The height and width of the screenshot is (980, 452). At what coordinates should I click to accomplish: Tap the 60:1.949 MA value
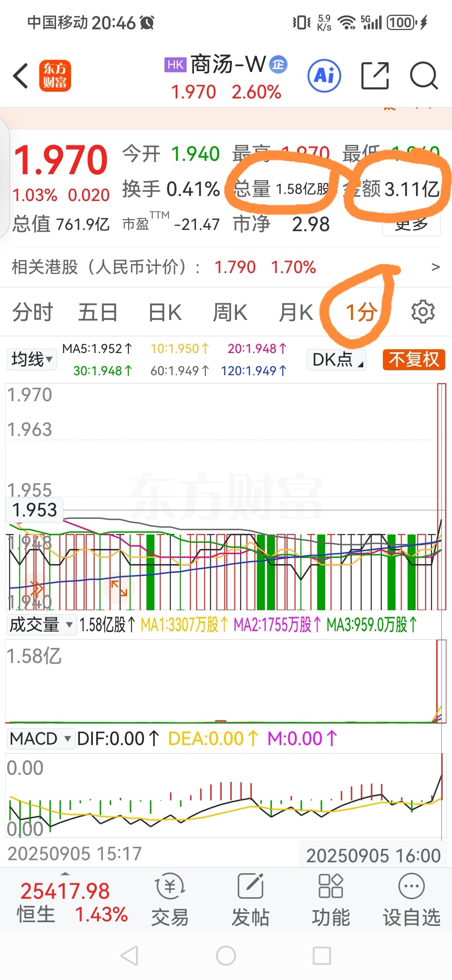[x=180, y=371]
